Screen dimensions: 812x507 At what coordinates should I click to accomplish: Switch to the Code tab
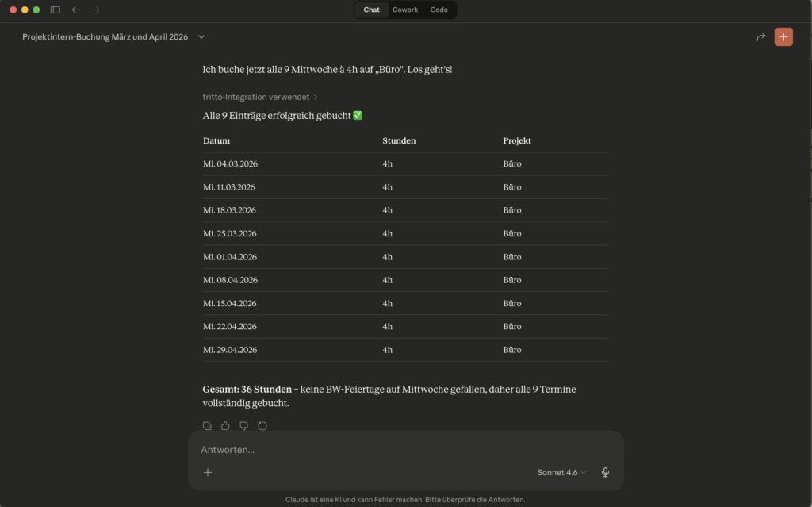tap(439, 10)
